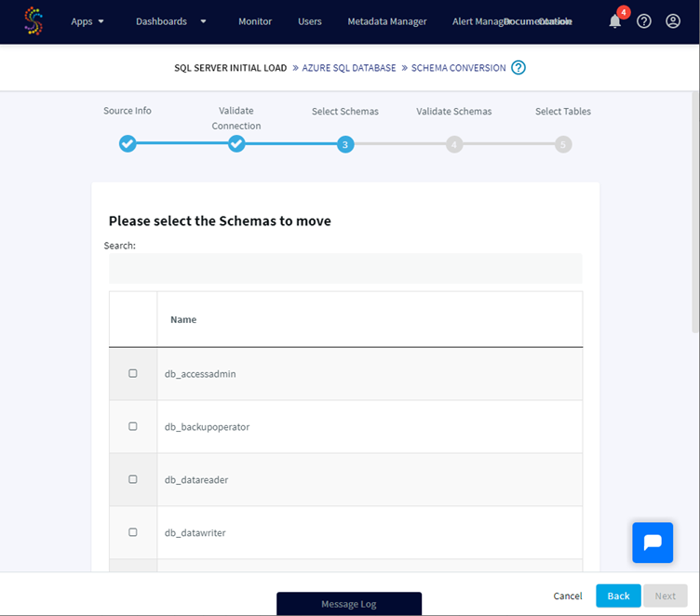Open the Message Log panel

(349, 604)
